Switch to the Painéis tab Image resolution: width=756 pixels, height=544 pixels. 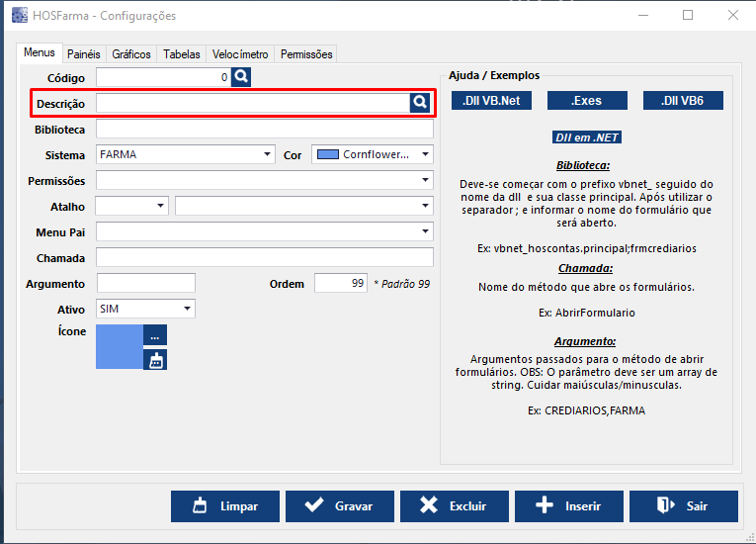point(84,54)
